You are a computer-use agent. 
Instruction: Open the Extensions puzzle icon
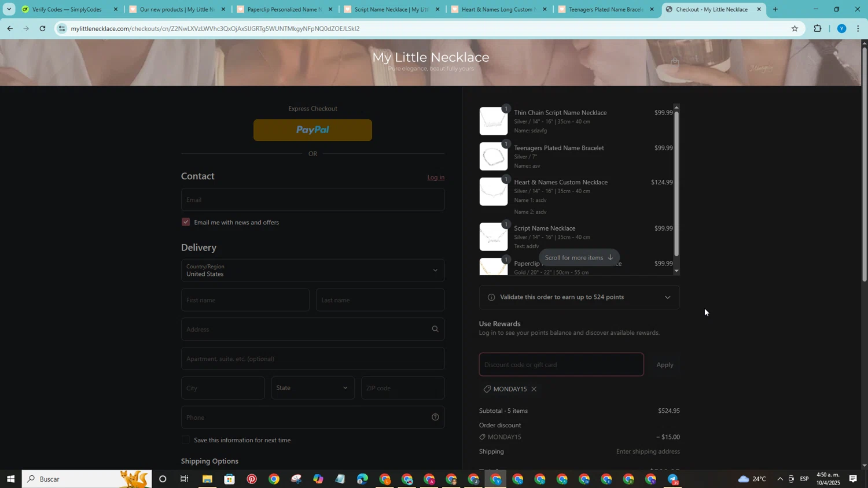[818, 28]
